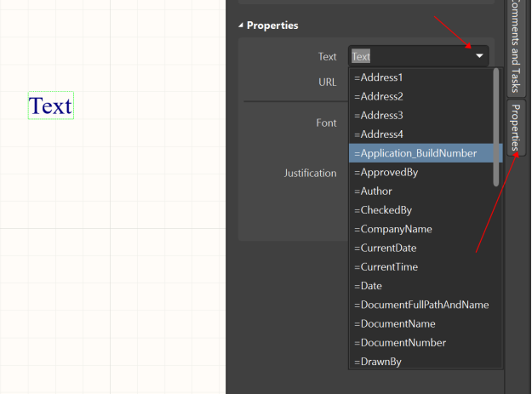Open the Comments and Tasks side tab
Viewport: 532px width, 394px height.
click(516, 47)
